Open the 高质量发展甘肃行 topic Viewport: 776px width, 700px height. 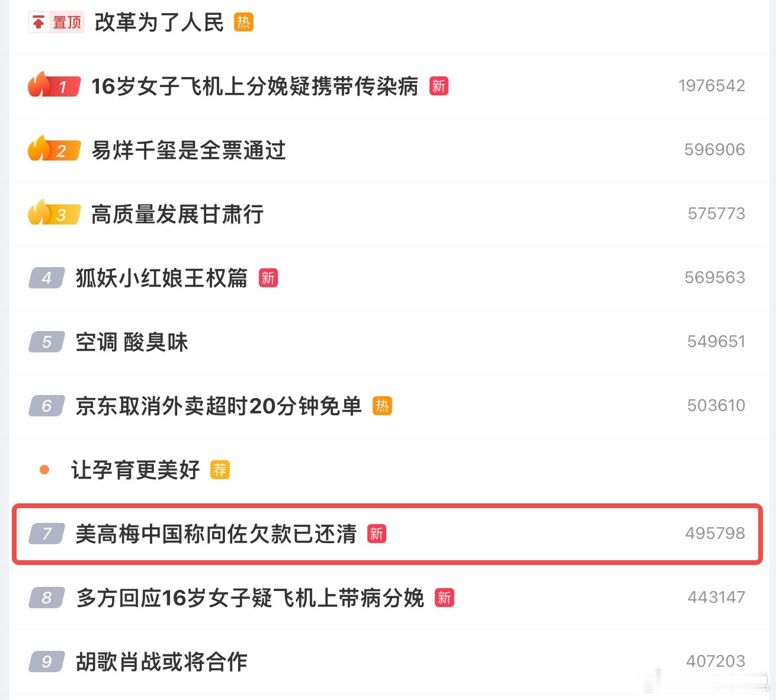(177, 214)
